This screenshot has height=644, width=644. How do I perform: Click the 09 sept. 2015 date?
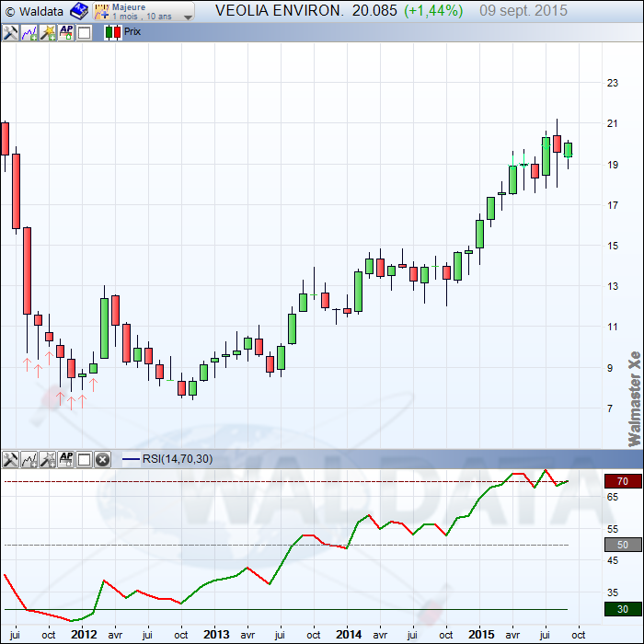coord(523,11)
